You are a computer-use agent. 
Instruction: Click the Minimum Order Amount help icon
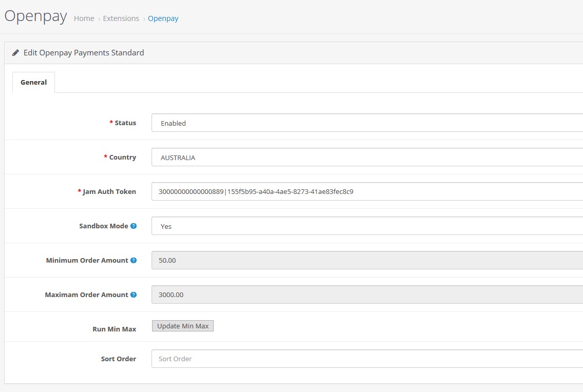pyautogui.click(x=134, y=260)
